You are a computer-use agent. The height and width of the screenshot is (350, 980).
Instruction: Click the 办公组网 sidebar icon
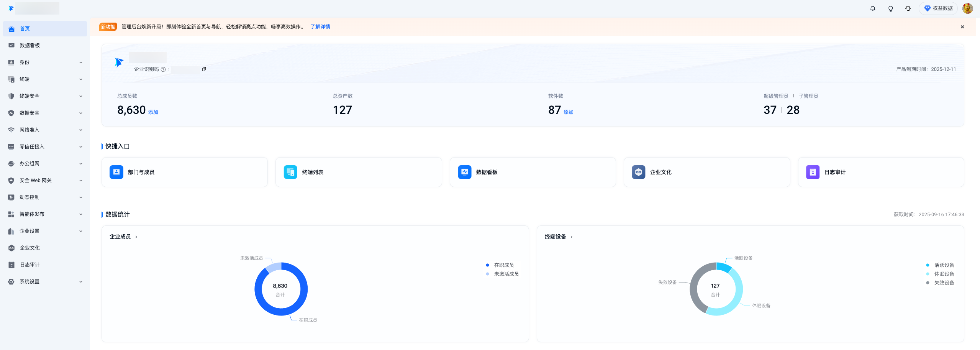click(11, 164)
